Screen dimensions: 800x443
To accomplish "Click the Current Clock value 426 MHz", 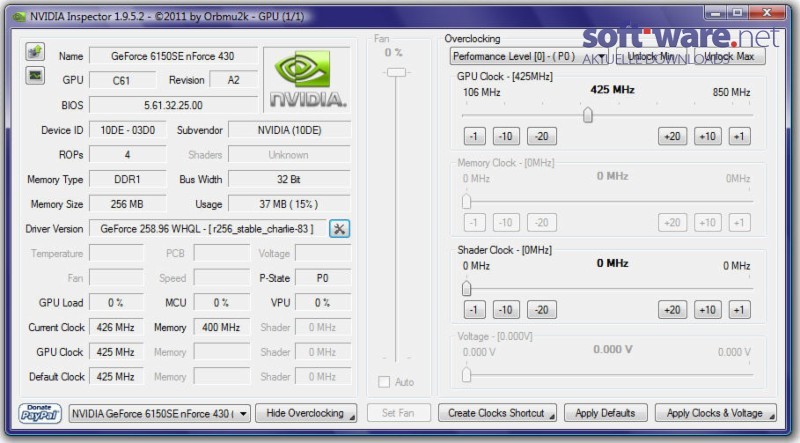I will (x=116, y=327).
